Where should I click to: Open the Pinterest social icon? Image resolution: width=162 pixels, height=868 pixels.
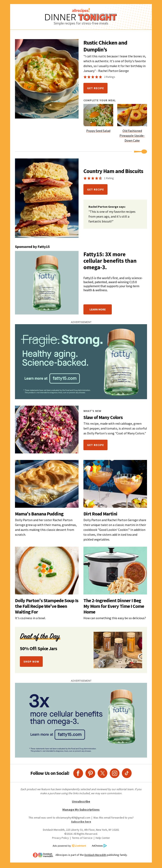click(90, 773)
